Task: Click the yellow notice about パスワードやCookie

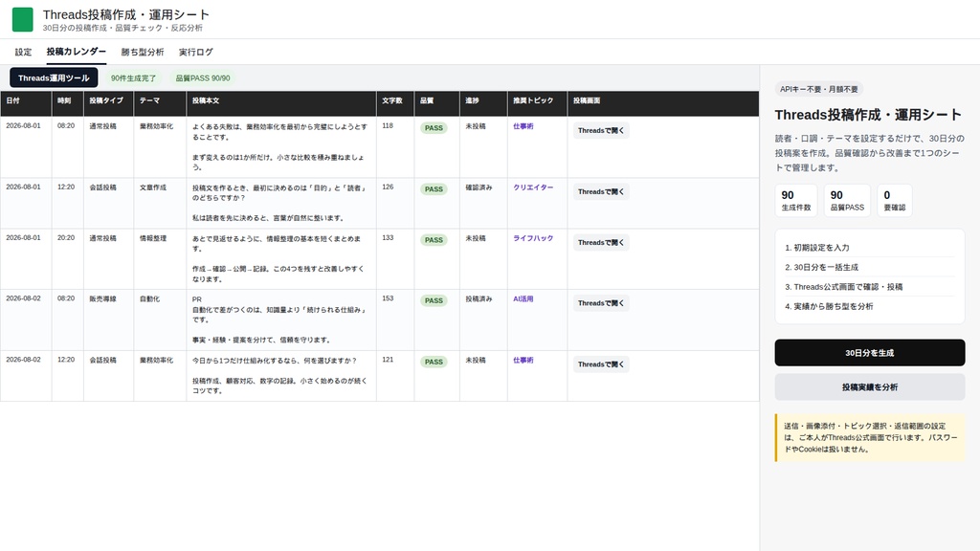Action: (870, 437)
